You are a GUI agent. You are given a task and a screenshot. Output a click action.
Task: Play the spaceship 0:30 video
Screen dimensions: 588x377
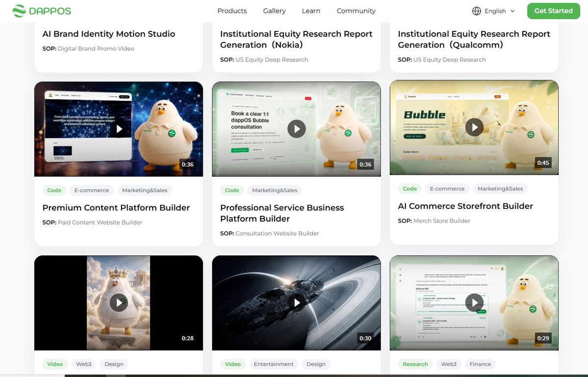click(x=296, y=302)
